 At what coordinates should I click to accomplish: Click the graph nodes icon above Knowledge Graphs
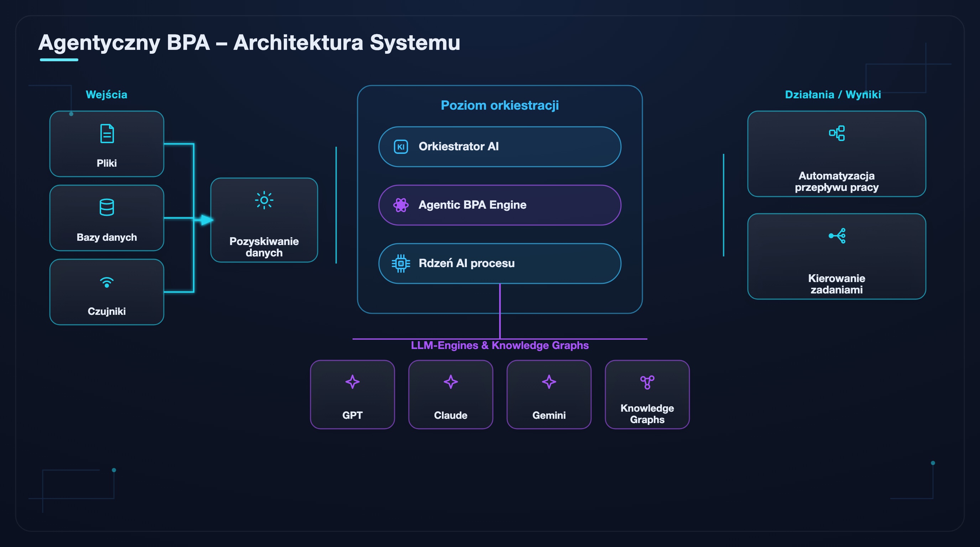[x=647, y=382]
